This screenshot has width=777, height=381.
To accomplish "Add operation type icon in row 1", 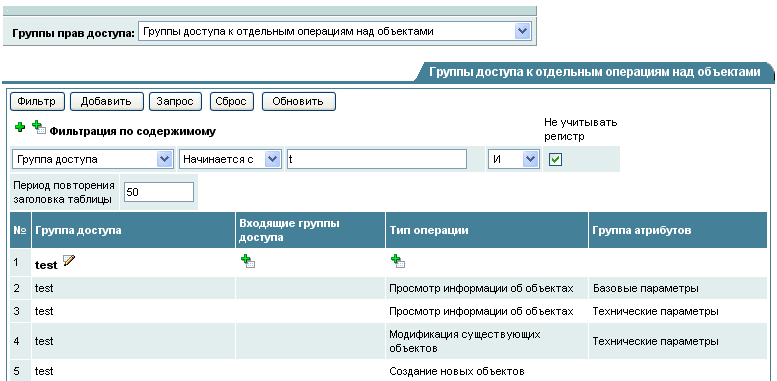I will tap(398, 261).
